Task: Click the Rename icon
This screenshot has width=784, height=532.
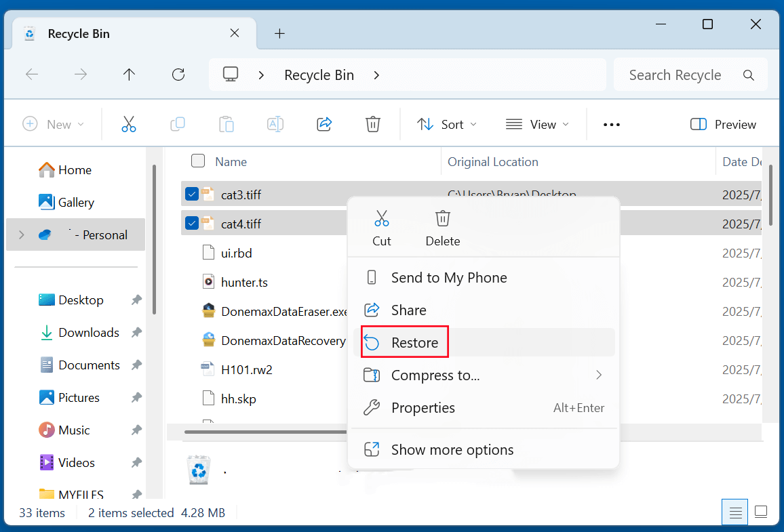Action: [x=275, y=124]
